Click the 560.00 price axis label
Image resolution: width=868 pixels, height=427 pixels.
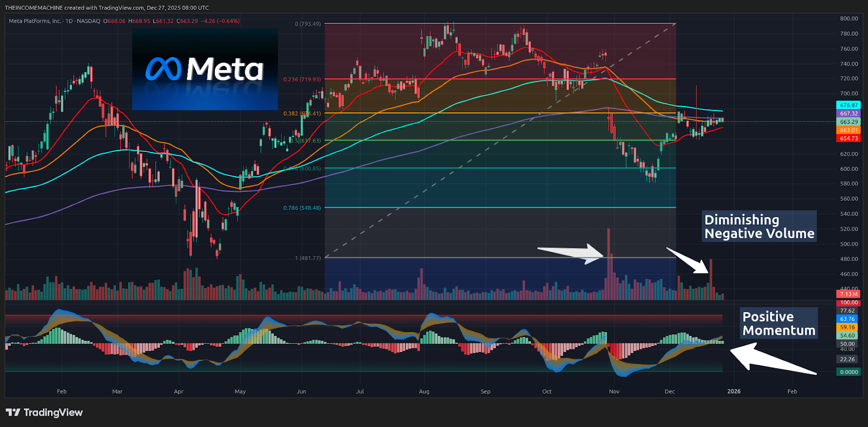click(x=849, y=199)
